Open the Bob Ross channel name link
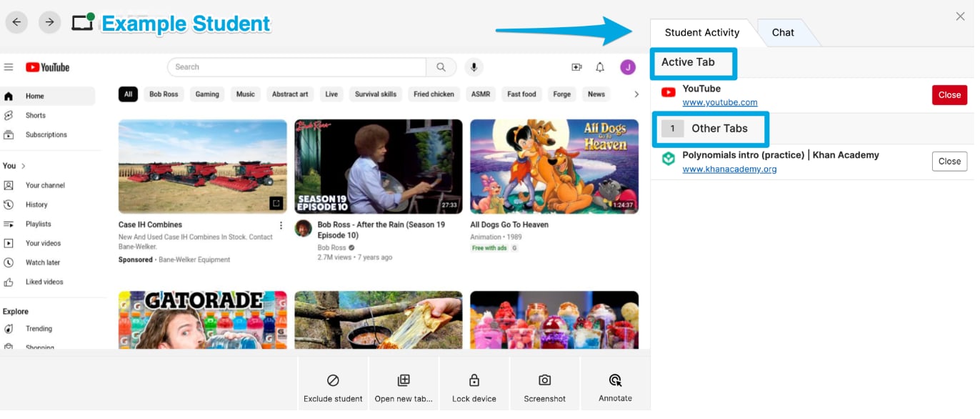980x419 pixels. 331,247
